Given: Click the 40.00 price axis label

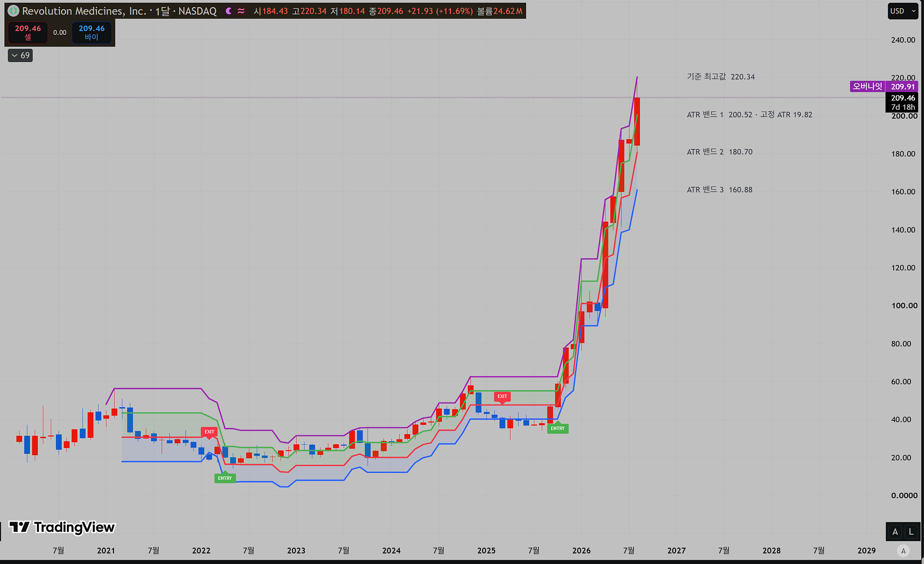Looking at the screenshot, I should 901,420.
